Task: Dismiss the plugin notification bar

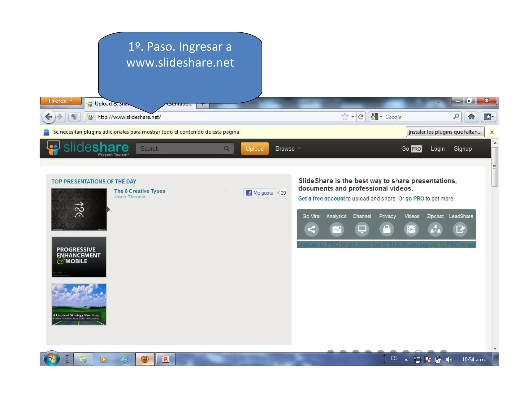Action: tap(492, 132)
